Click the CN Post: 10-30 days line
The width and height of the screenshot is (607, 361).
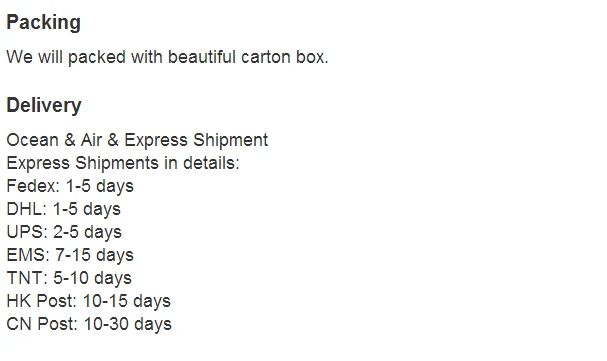(89, 324)
